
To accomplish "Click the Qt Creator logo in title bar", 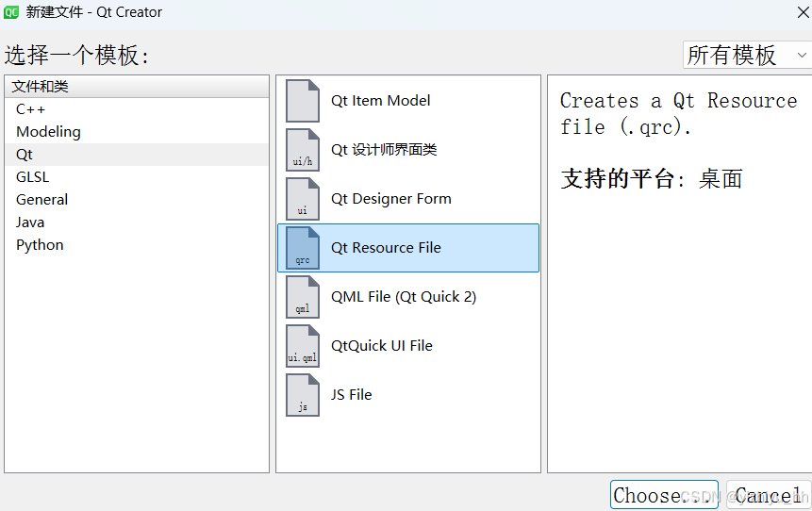I will click(x=11, y=12).
